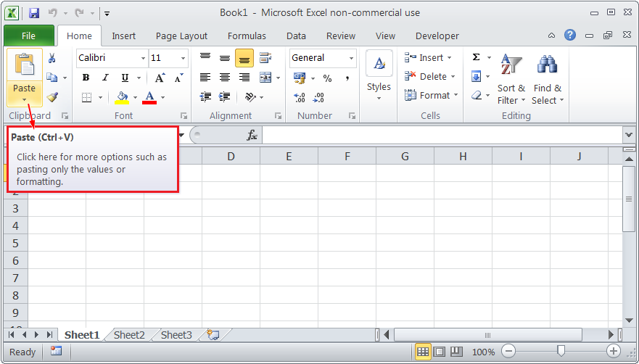Open Styles gallery
Screen dimensions: 639x364
(x=379, y=76)
